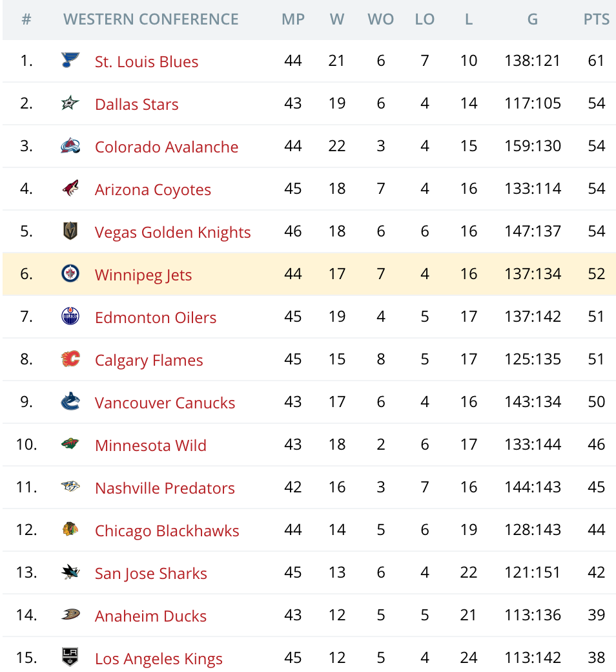Click the MP column header

pos(293,19)
